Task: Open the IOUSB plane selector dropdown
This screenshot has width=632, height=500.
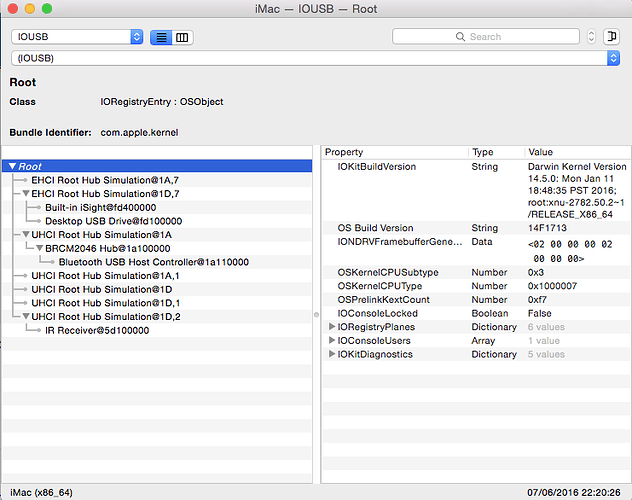Action: click(x=77, y=37)
